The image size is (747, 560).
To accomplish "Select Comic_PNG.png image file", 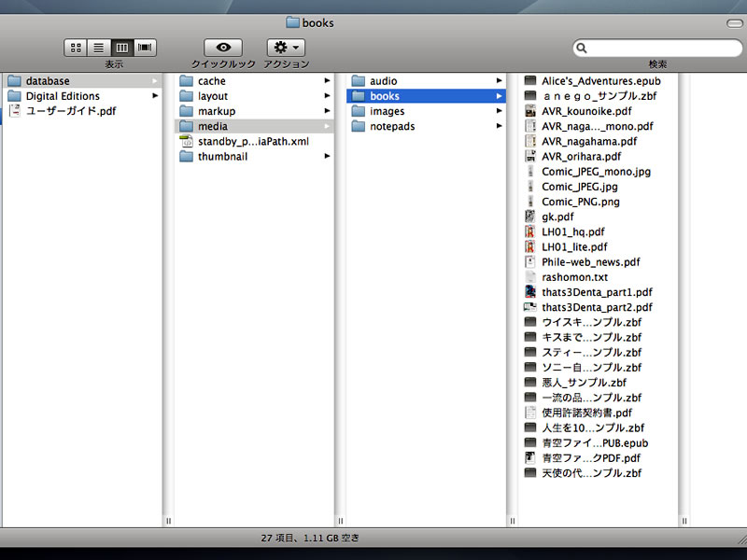I will pos(580,202).
